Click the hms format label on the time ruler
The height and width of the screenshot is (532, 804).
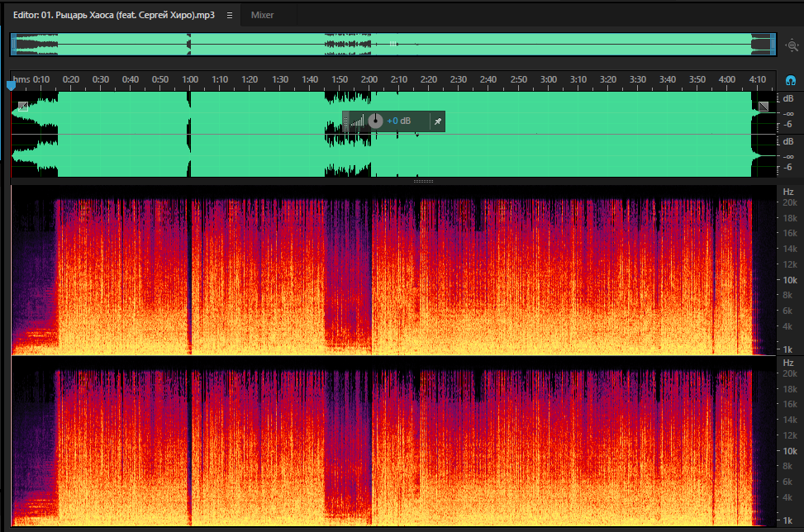pos(21,79)
